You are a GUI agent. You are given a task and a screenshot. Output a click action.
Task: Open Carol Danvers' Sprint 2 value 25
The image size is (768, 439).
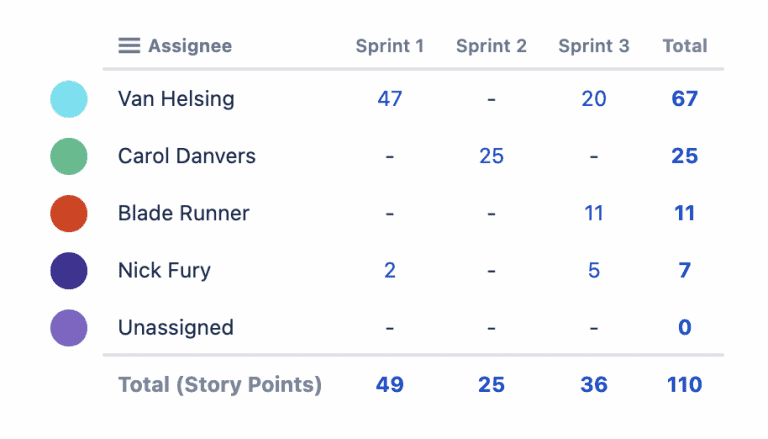(x=491, y=156)
